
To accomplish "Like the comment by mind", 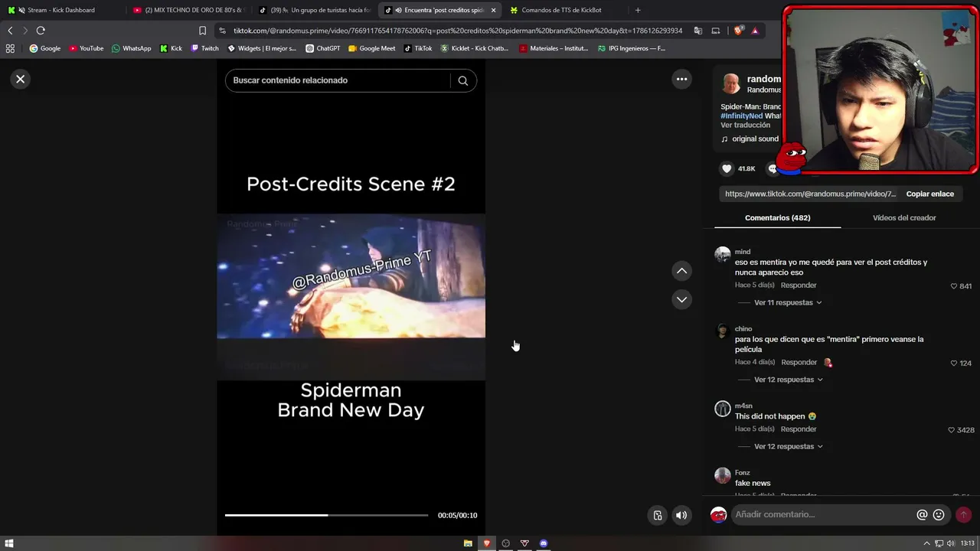I will tap(954, 286).
